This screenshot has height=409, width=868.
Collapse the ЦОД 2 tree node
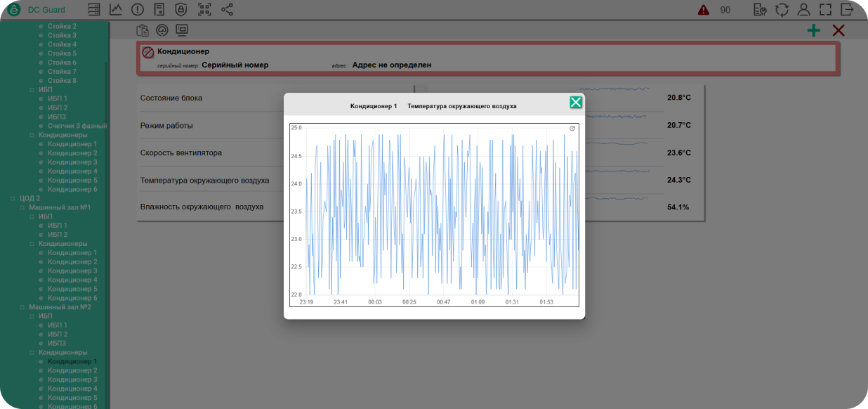point(13,198)
